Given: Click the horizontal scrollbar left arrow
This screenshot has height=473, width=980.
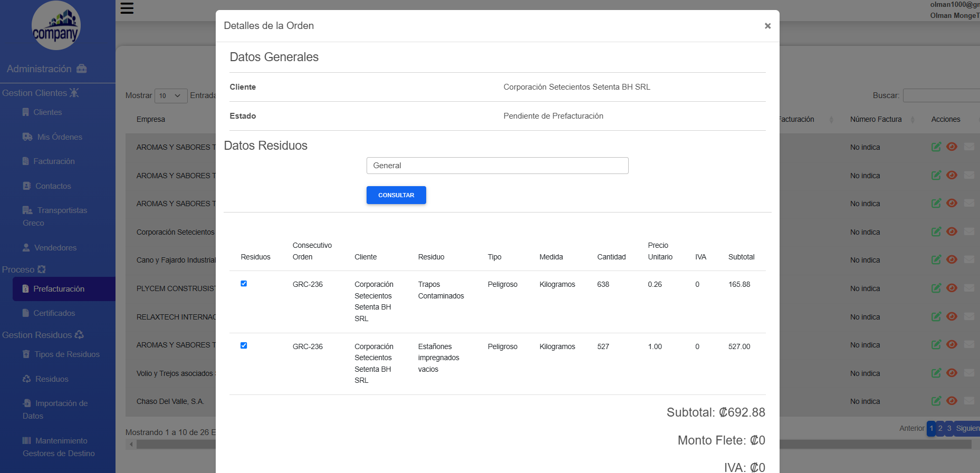Looking at the screenshot, I should 131,445.
